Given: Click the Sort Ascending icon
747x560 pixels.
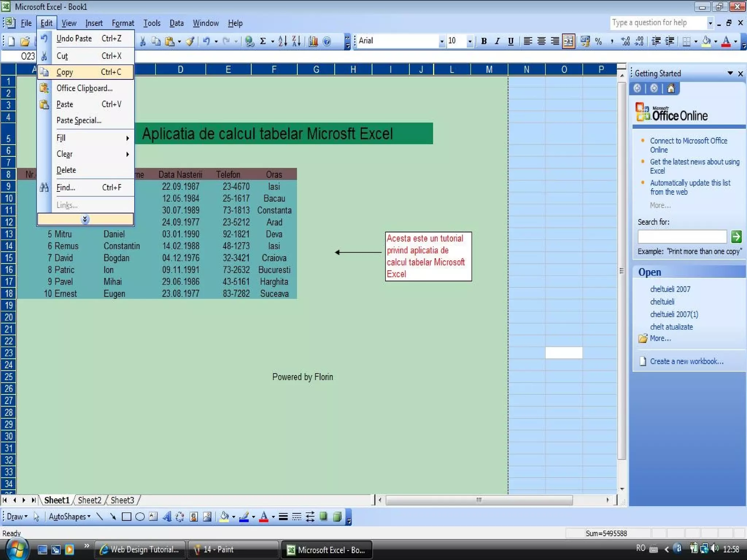Looking at the screenshot, I should click(x=282, y=41).
